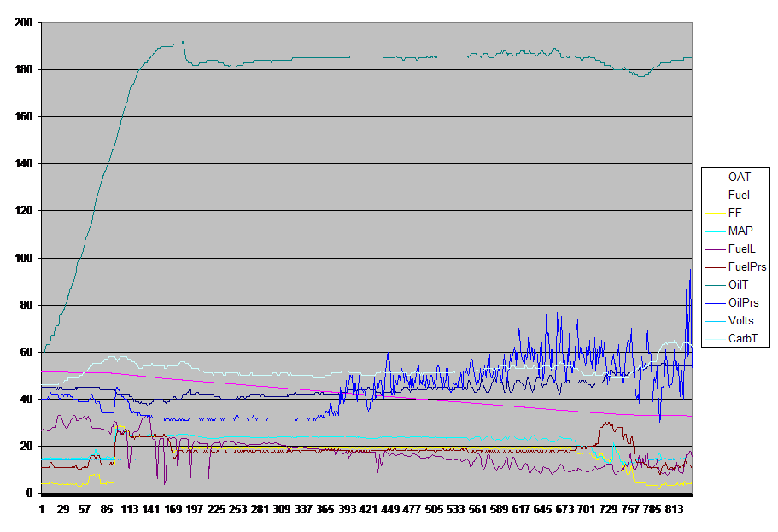Click the OilT legend label
This screenshot has height=532, width=778.
tap(740, 284)
